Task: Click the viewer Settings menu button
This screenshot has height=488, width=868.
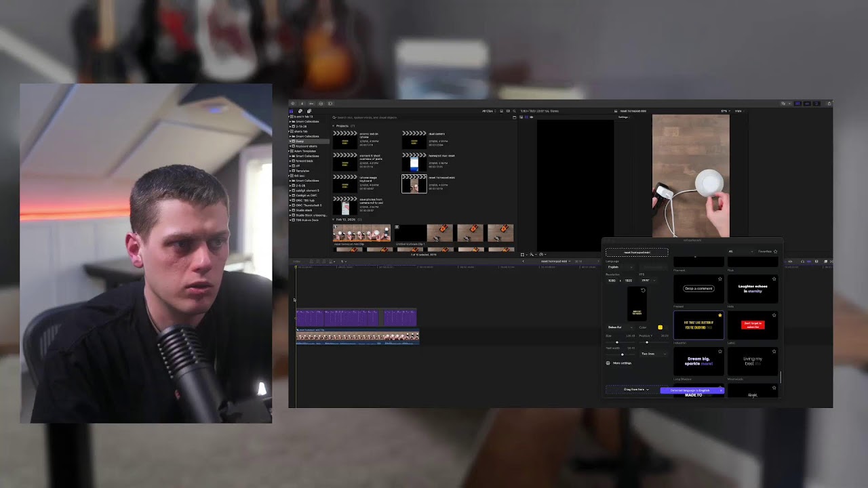Action: 624,117
